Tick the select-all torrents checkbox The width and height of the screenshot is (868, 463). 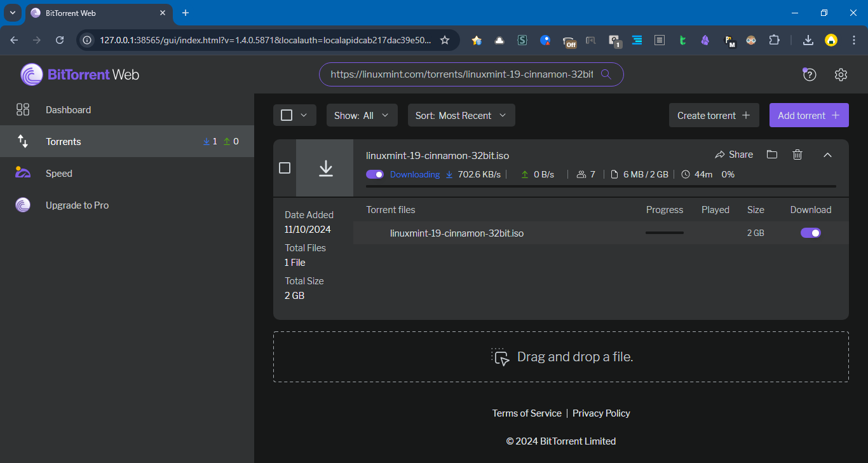click(287, 115)
